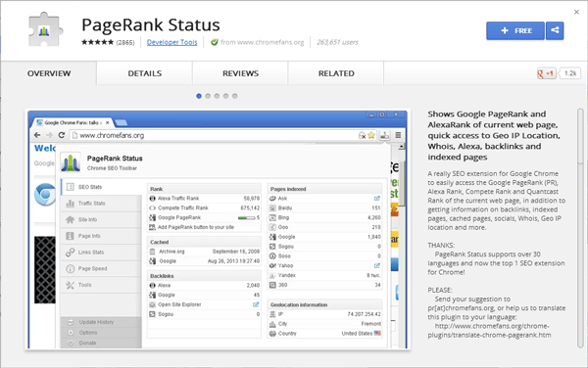Switch to the Related tab

click(x=336, y=73)
